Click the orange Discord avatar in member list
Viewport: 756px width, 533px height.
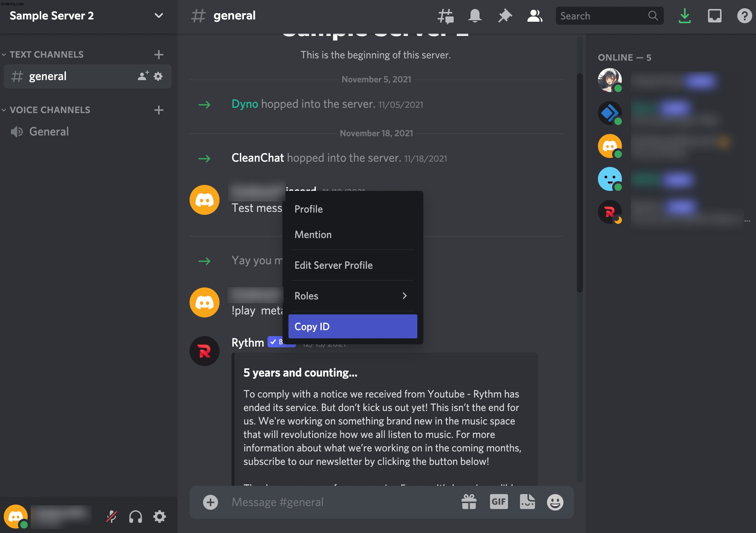[x=610, y=146]
